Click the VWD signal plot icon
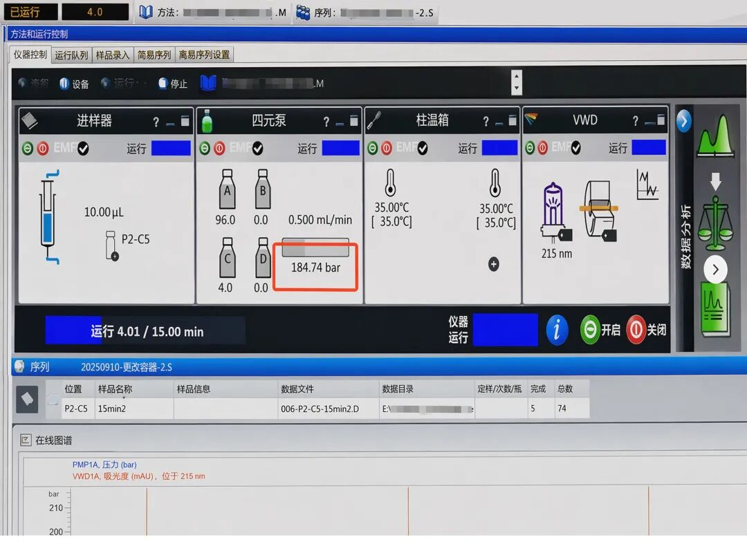This screenshot has height=560, width=747. (647, 185)
